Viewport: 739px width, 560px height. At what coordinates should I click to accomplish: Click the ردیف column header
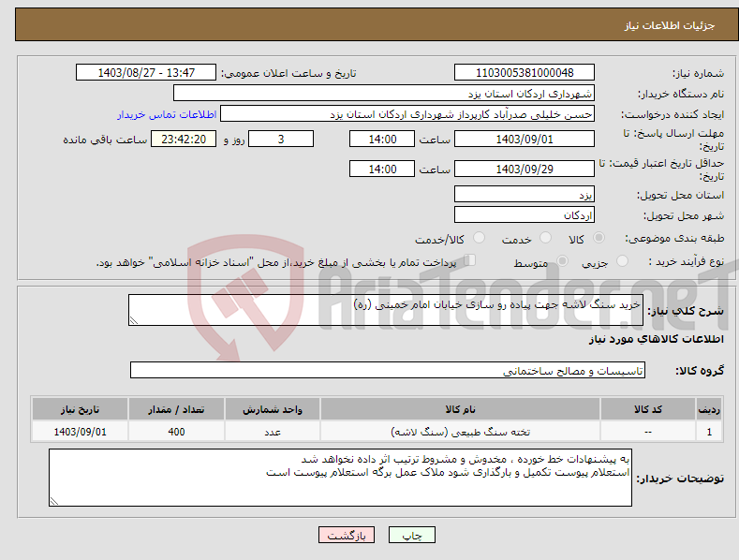click(x=709, y=409)
